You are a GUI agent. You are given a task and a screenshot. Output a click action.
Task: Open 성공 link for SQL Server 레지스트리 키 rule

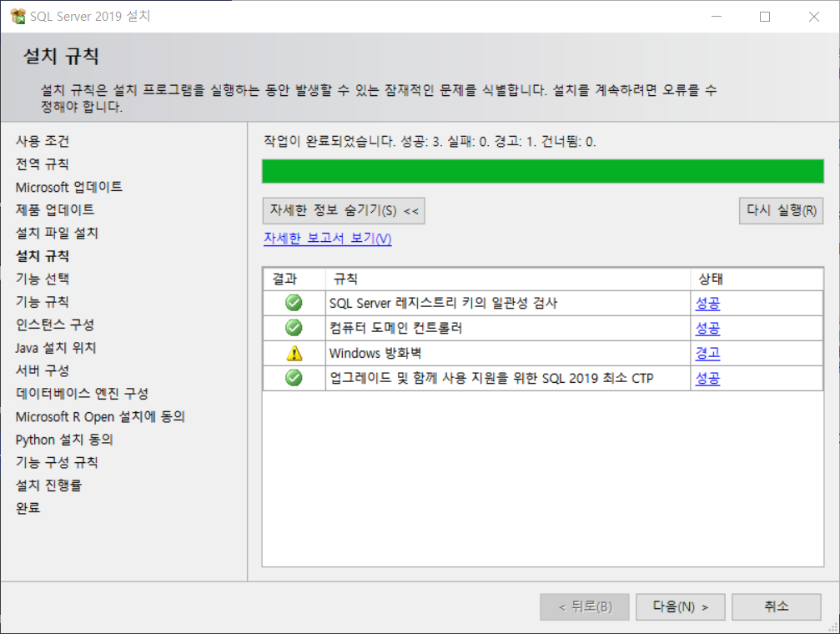point(707,304)
